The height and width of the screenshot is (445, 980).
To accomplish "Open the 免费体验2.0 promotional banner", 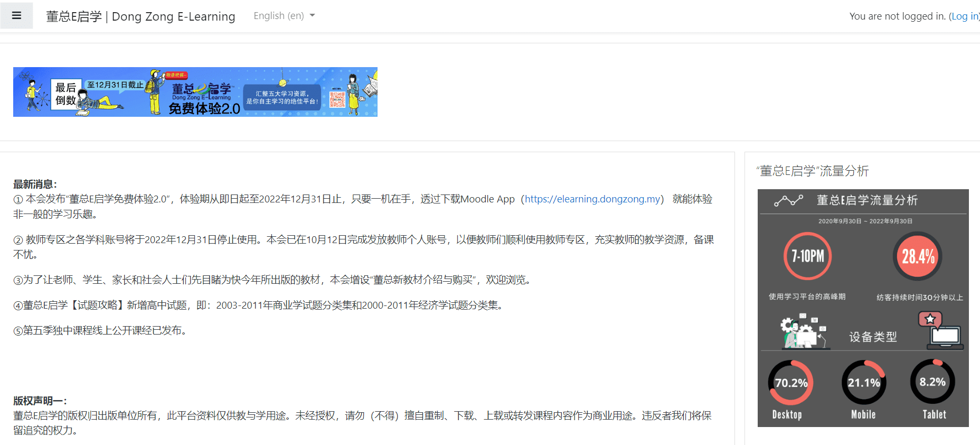I will pyautogui.click(x=195, y=92).
